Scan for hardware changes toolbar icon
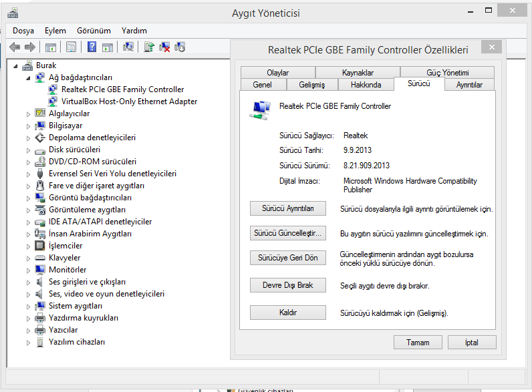Image resolution: width=532 pixels, height=392 pixels. pos(128,47)
